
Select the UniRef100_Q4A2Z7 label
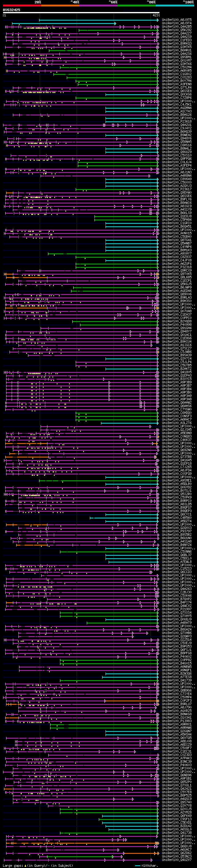[177, 33]
